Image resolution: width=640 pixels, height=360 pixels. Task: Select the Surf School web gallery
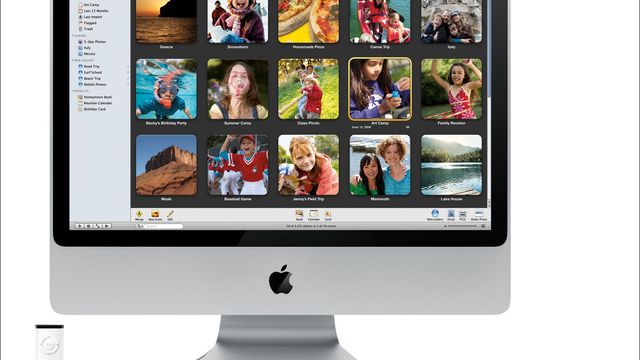(x=90, y=72)
